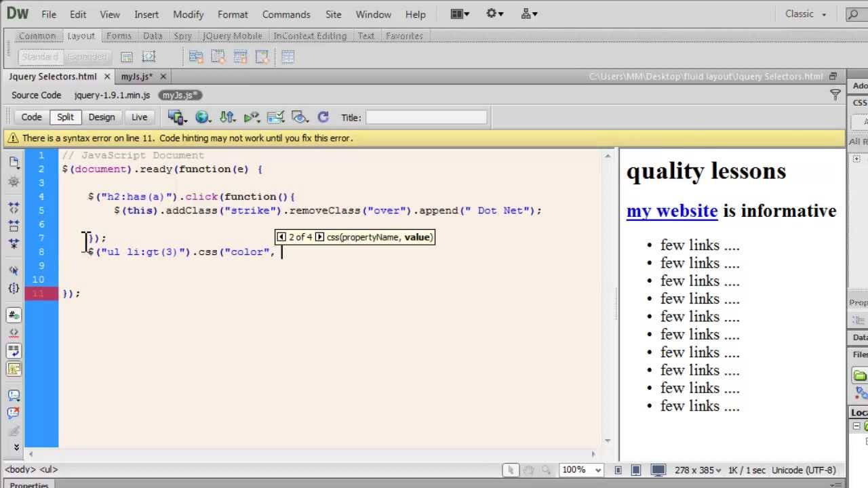Show next css hint with right arrow
The height and width of the screenshot is (488, 868).
320,237
